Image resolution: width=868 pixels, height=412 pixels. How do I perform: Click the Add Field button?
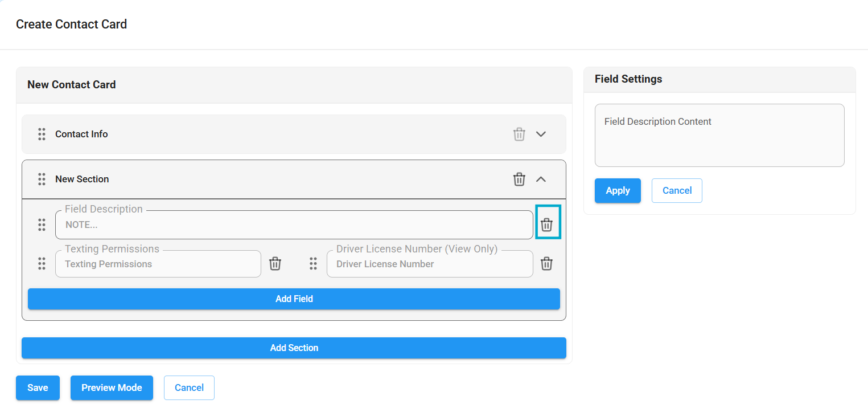pos(294,299)
